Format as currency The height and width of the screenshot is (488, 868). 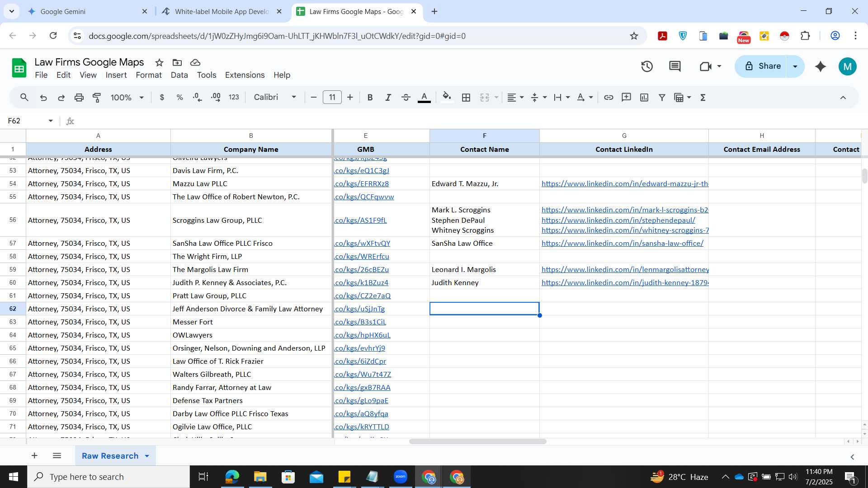(162, 97)
